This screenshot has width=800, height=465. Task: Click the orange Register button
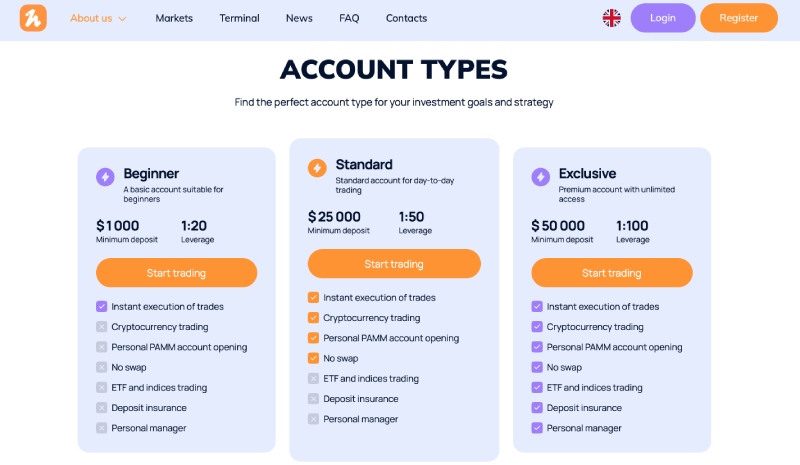(739, 18)
